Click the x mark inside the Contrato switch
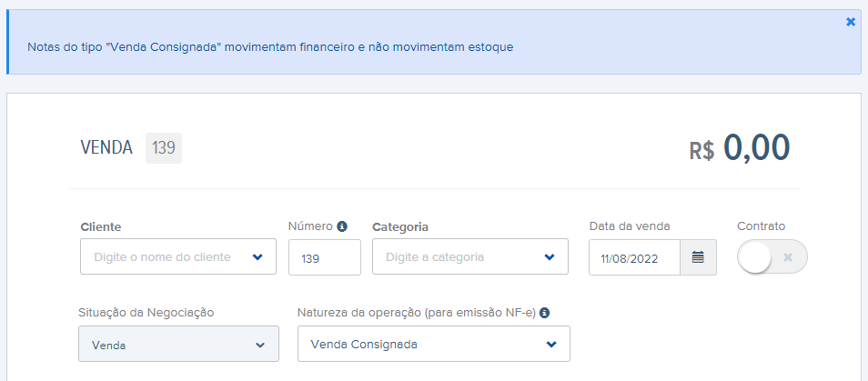This screenshot has height=381, width=868. pos(788,257)
